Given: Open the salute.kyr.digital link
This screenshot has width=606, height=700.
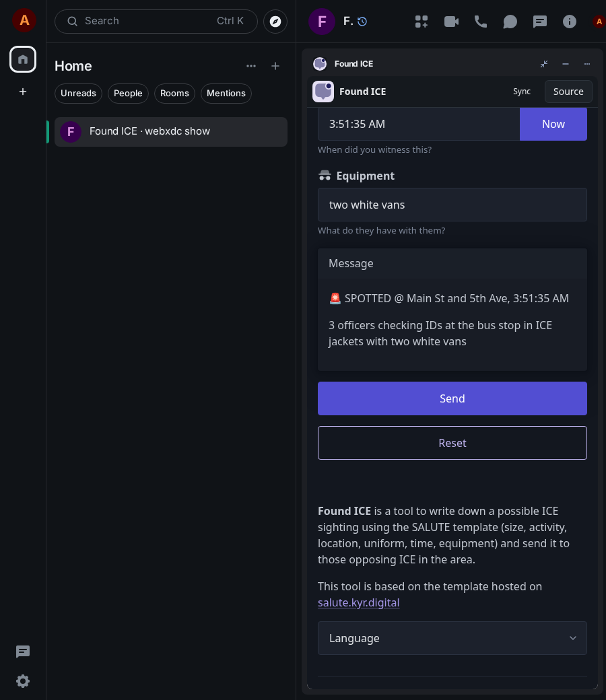Looking at the screenshot, I should pos(359,602).
